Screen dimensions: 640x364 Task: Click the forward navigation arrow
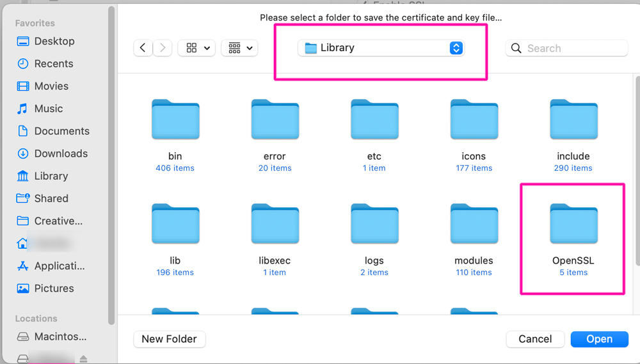pos(163,48)
